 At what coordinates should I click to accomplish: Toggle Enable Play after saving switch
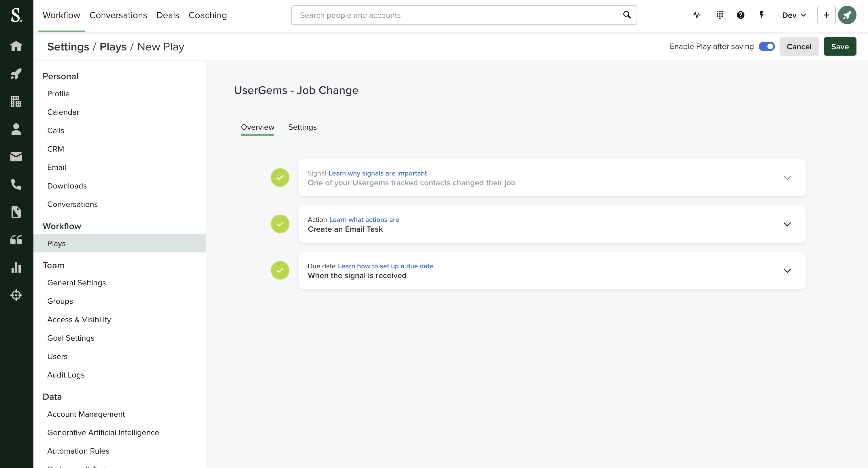pos(767,46)
